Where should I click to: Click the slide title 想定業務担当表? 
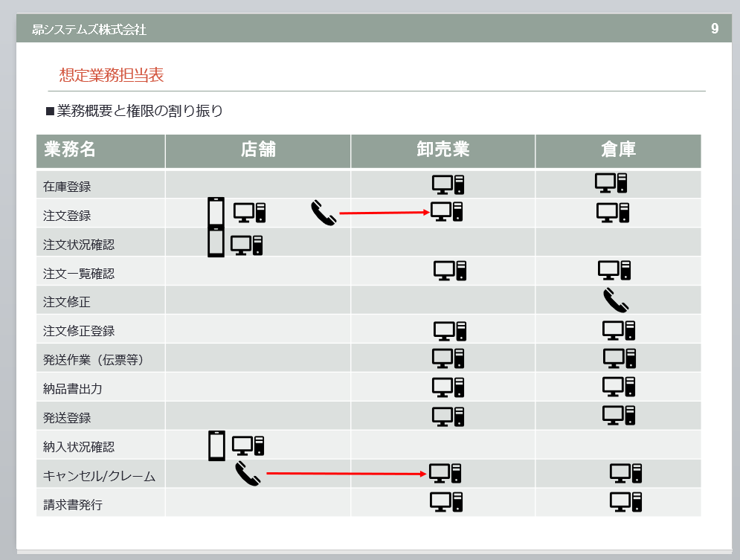pyautogui.click(x=112, y=75)
